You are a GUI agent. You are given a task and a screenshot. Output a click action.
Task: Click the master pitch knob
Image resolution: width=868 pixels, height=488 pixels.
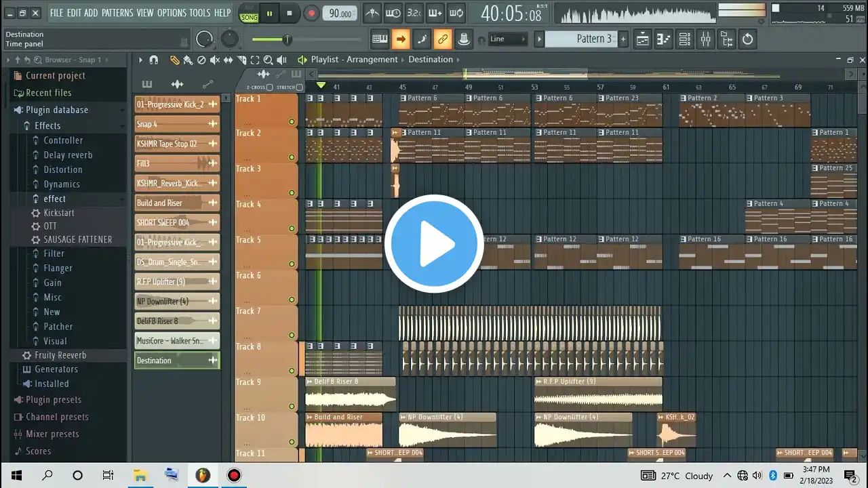point(230,39)
